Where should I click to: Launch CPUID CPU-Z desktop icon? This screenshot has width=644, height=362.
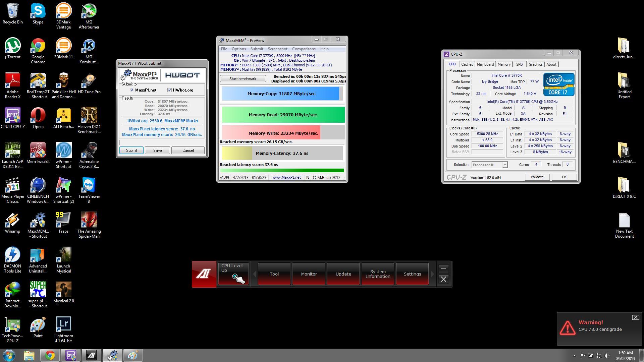(13, 118)
